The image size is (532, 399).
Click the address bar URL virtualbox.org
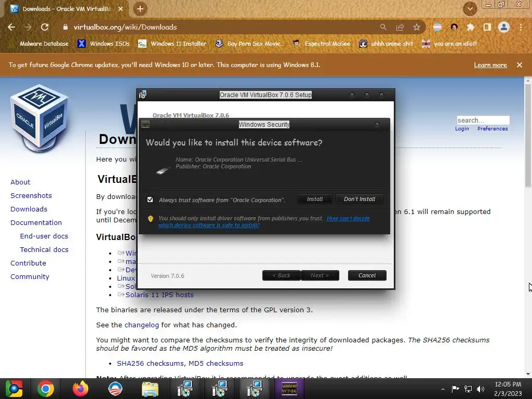[x=125, y=27]
